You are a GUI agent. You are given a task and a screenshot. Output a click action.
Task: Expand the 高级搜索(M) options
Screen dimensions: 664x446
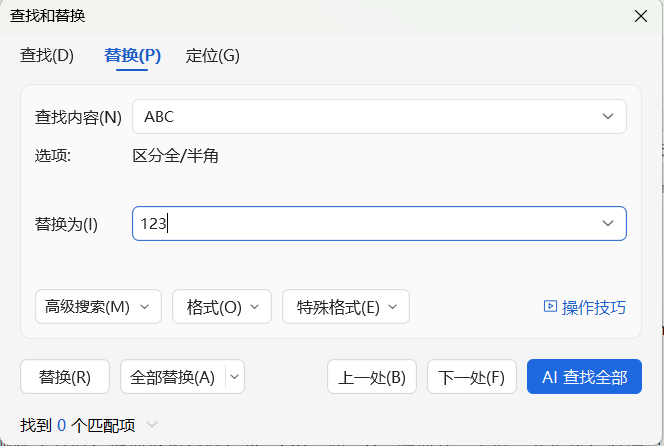pyautogui.click(x=98, y=307)
